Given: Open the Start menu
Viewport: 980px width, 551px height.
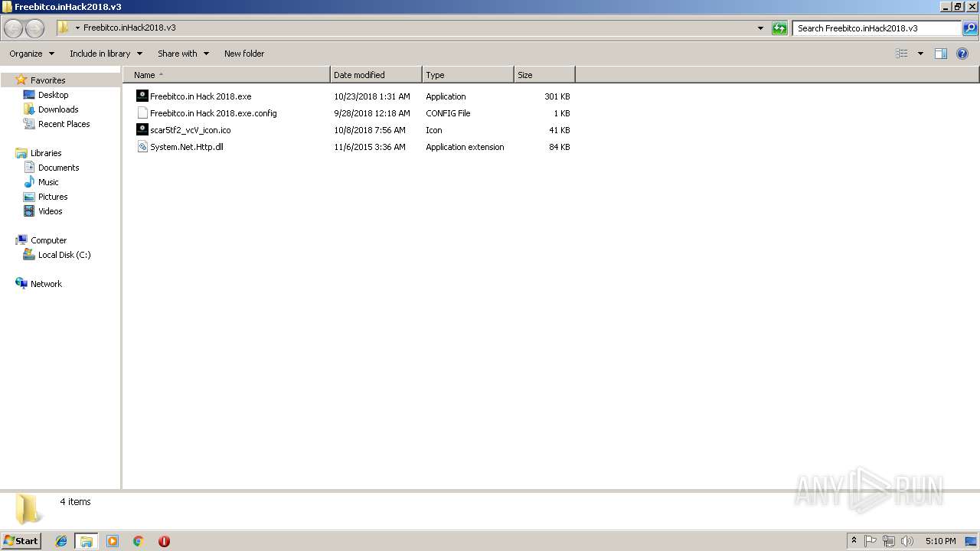Looking at the screenshot, I should point(21,541).
